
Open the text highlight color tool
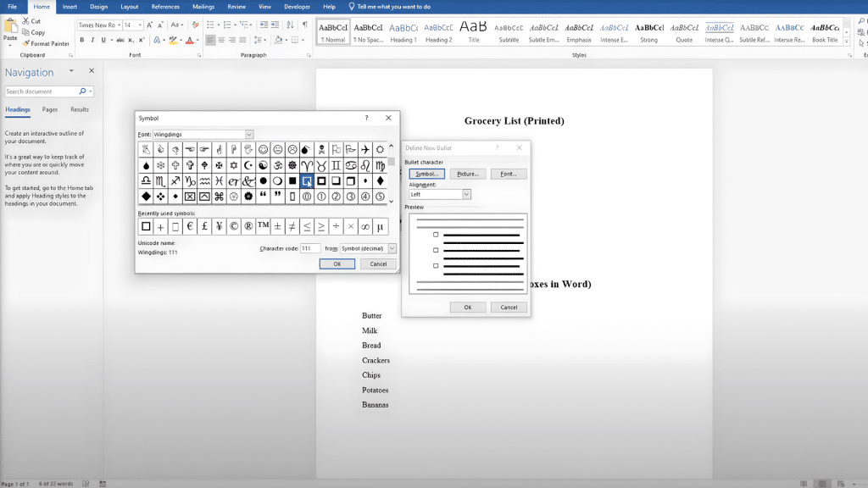[x=173, y=40]
